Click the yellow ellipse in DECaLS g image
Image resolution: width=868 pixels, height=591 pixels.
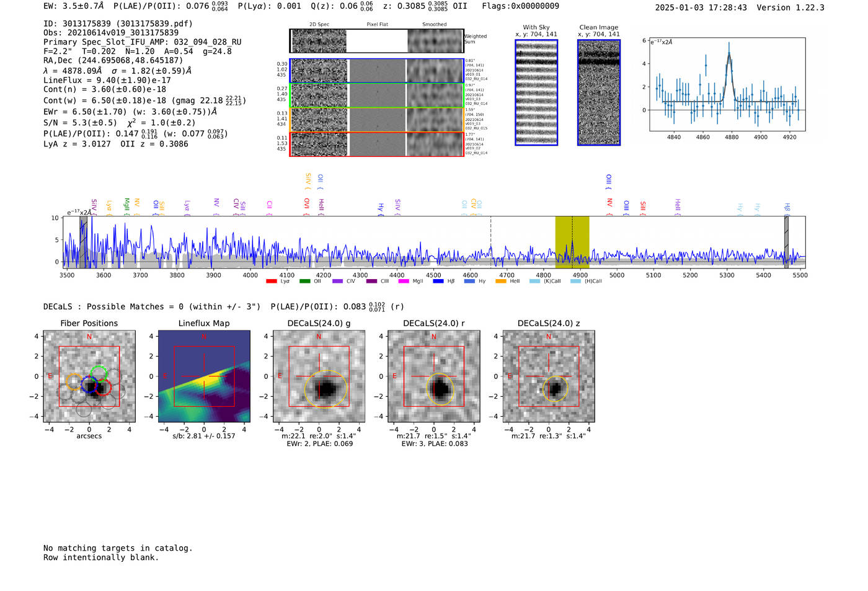[325, 389]
